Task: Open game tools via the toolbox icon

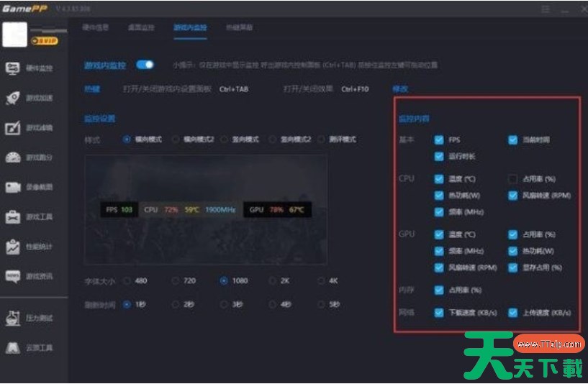Action: [x=12, y=217]
